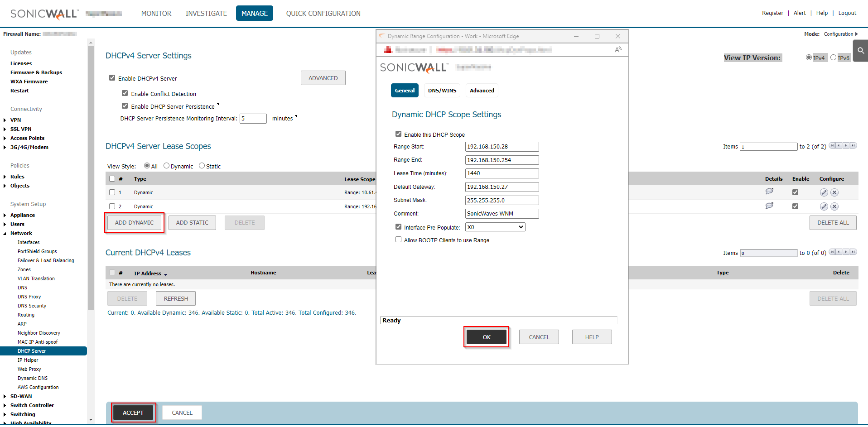Go to last page of lease scopes
Viewport: 868px width, 427px height.
pyautogui.click(x=854, y=146)
